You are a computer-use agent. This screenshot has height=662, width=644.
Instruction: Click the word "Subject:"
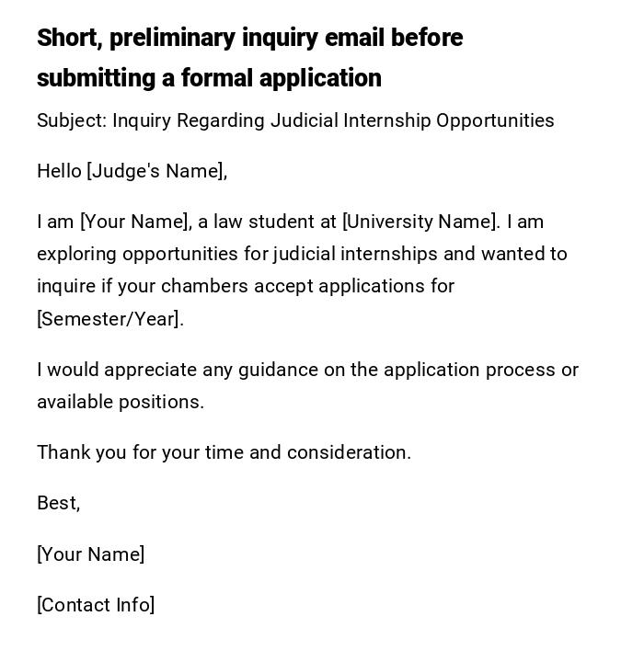point(72,120)
